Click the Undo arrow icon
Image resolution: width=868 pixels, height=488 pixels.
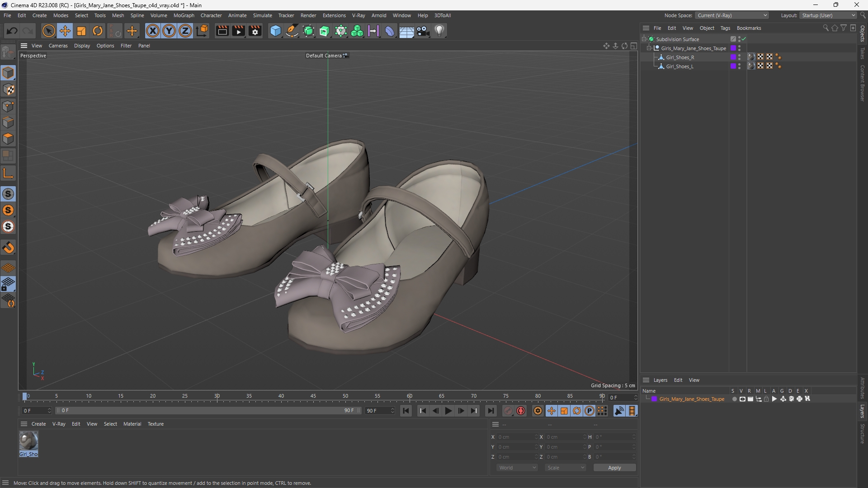[12, 31]
